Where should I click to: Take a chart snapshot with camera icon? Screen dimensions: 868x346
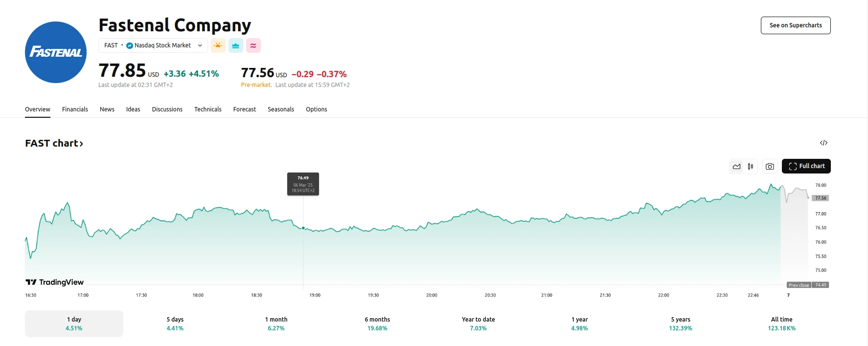pos(770,166)
